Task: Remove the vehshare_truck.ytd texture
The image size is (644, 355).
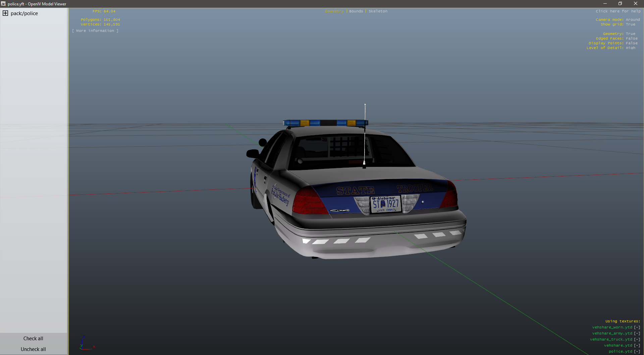Action: pos(637,340)
